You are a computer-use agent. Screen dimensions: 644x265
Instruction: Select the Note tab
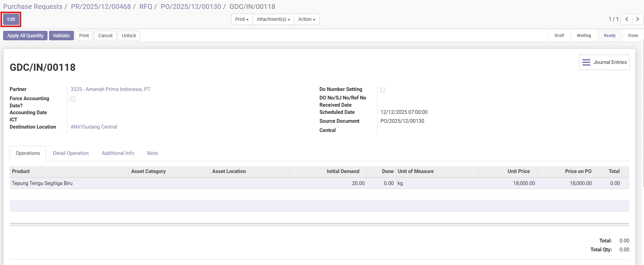coord(152,153)
